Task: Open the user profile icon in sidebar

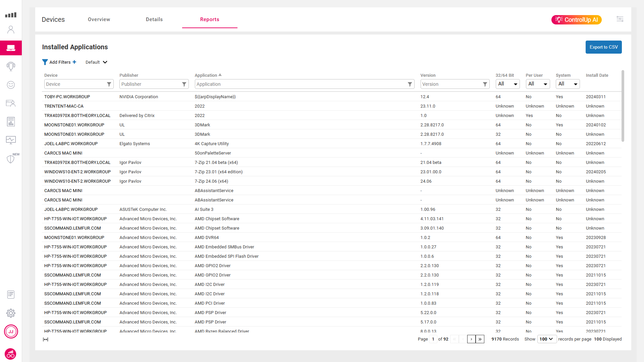Action: 11,30
